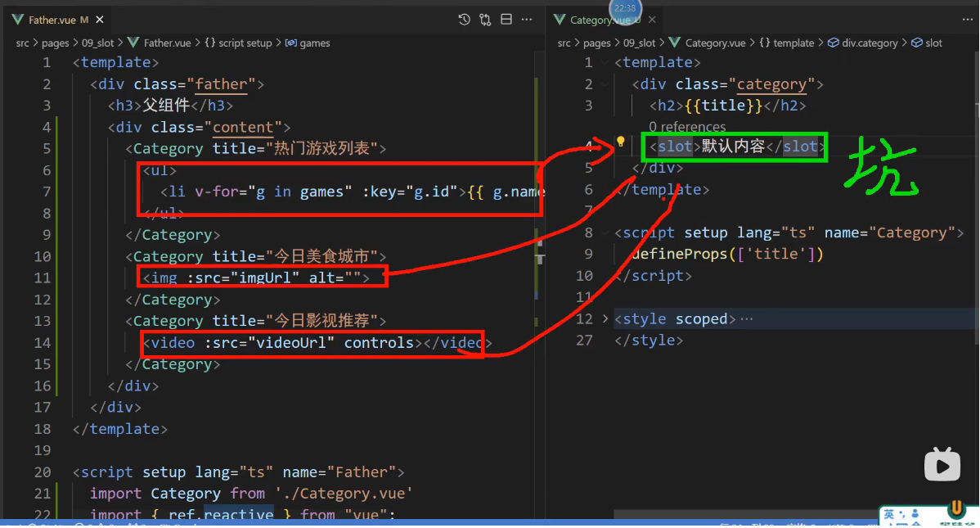Image resolution: width=980 pixels, height=528 pixels.
Task: Expand the folded style block on line 12
Action: [x=605, y=319]
